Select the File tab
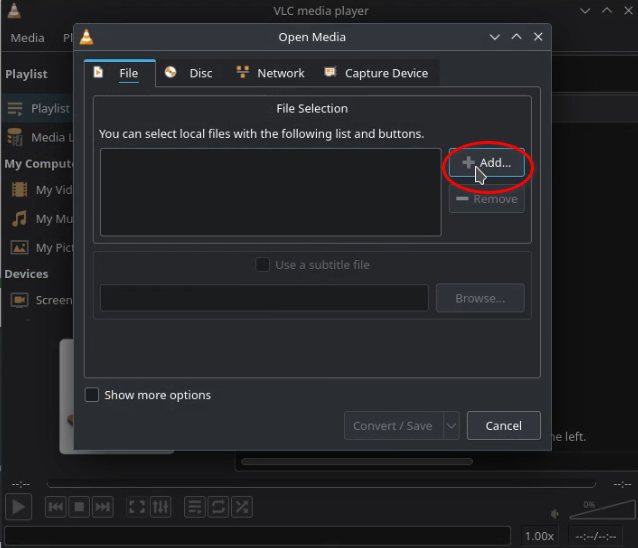 click(x=119, y=73)
